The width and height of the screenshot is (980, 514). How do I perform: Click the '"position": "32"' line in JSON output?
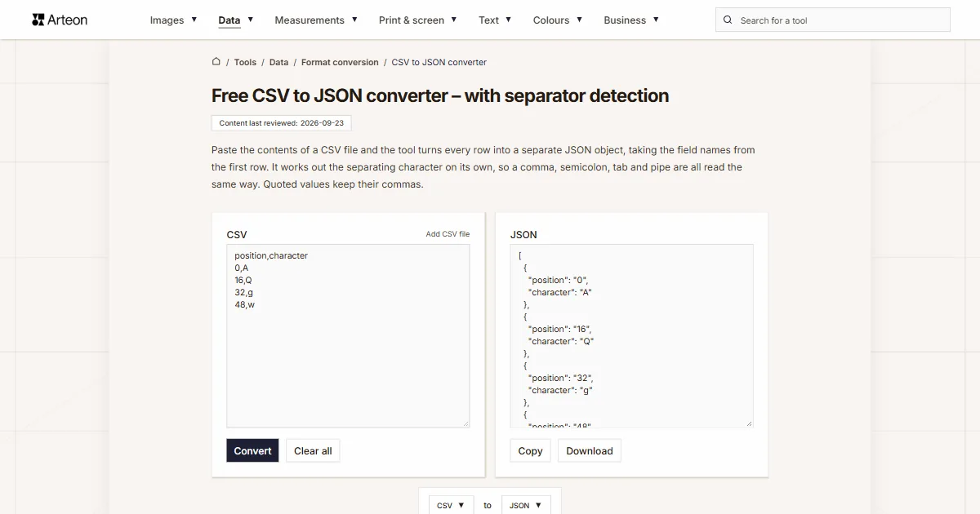(x=560, y=378)
